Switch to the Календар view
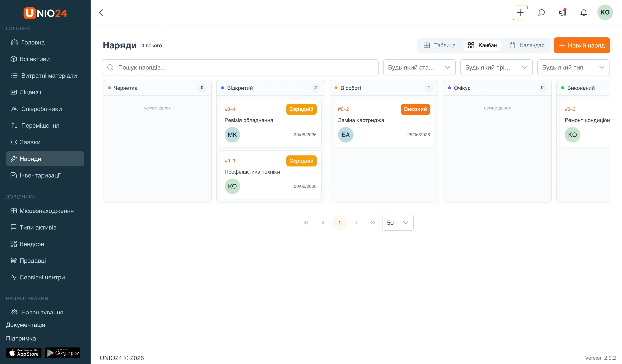 tap(527, 45)
